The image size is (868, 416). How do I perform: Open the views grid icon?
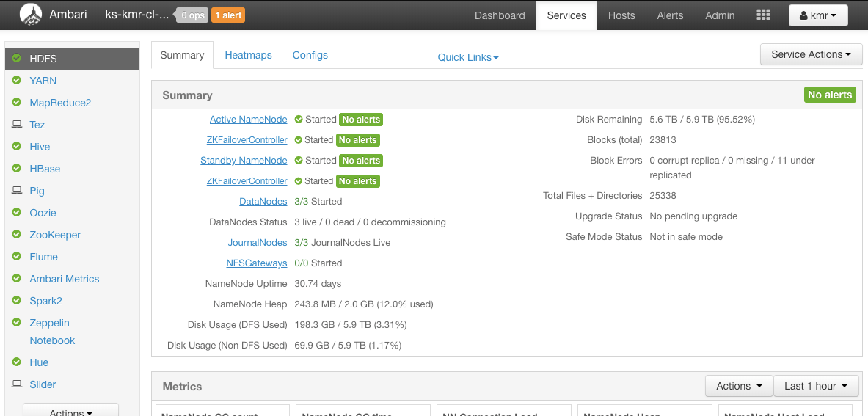pyautogui.click(x=763, y=15)
